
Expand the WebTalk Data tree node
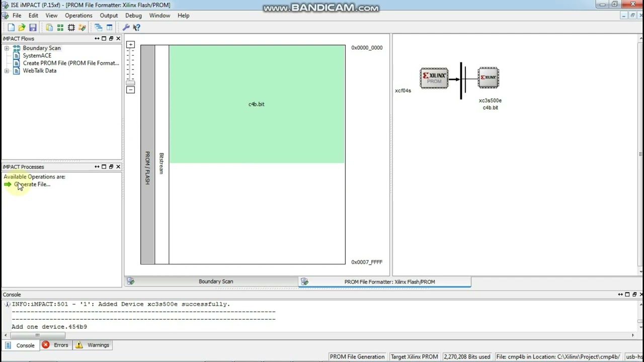point(7,71)
